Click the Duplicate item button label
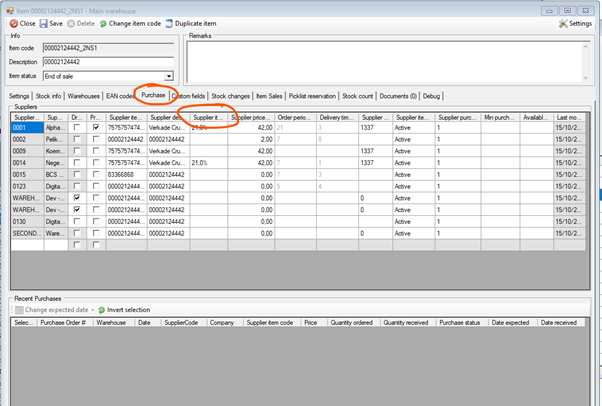The height and width of the screenshot is (406, 602). (195, 23)
